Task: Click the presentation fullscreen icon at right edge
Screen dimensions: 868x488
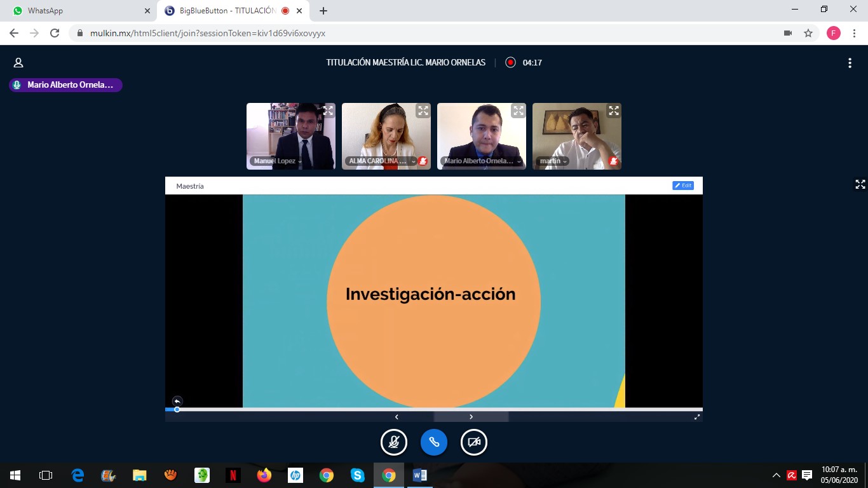Action: 860,184
